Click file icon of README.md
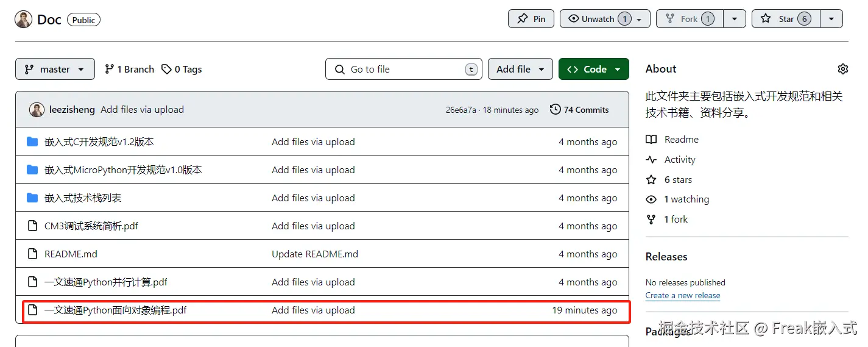868x347 pixels. coord(33,254)
